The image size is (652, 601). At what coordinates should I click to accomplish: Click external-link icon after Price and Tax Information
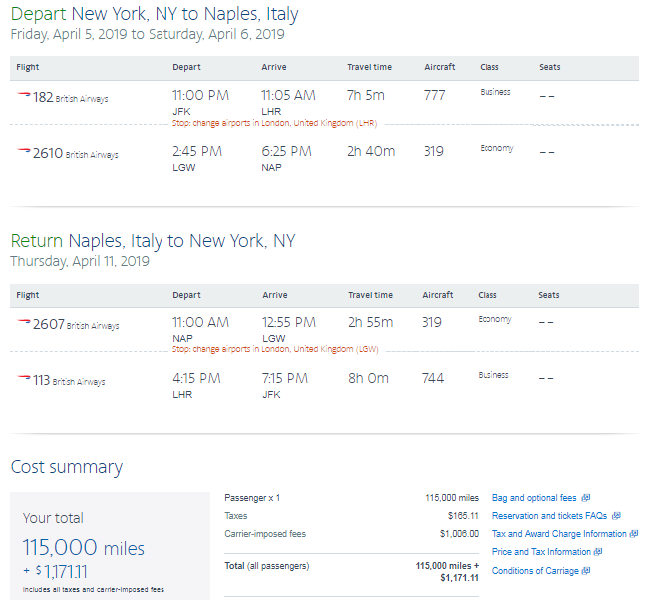(x=598, y=552)
